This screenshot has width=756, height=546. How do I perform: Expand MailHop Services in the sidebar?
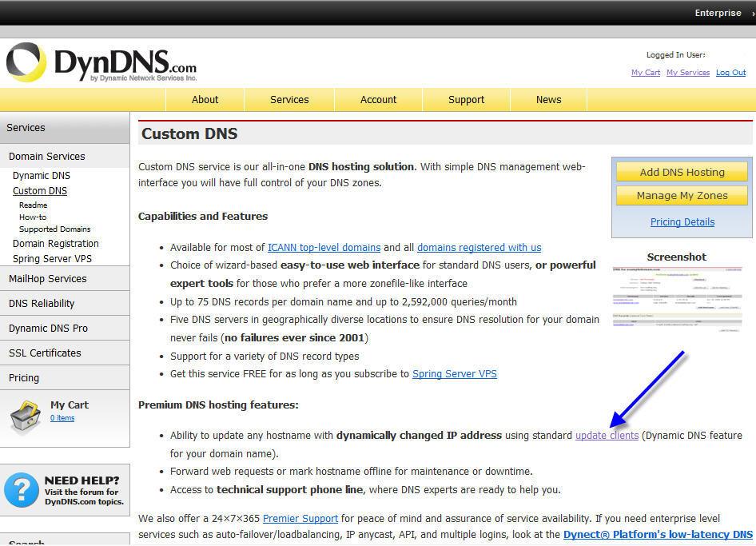[65, 279]
